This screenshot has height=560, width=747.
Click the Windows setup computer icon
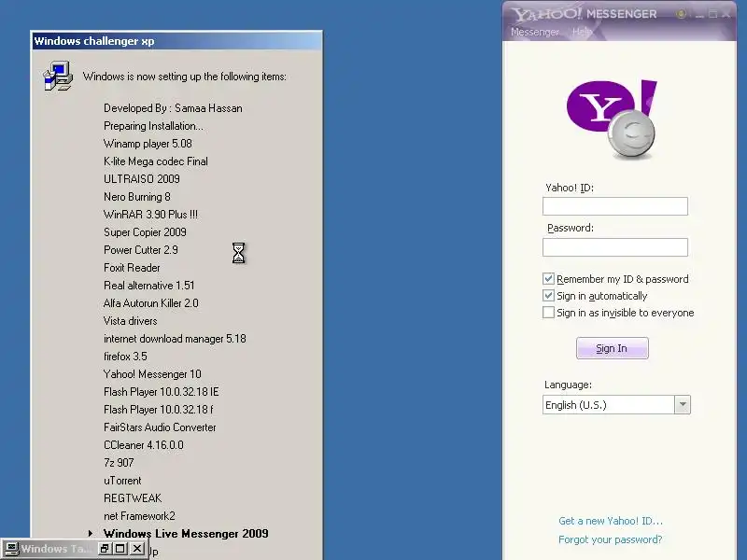click(x=58, y=76)
